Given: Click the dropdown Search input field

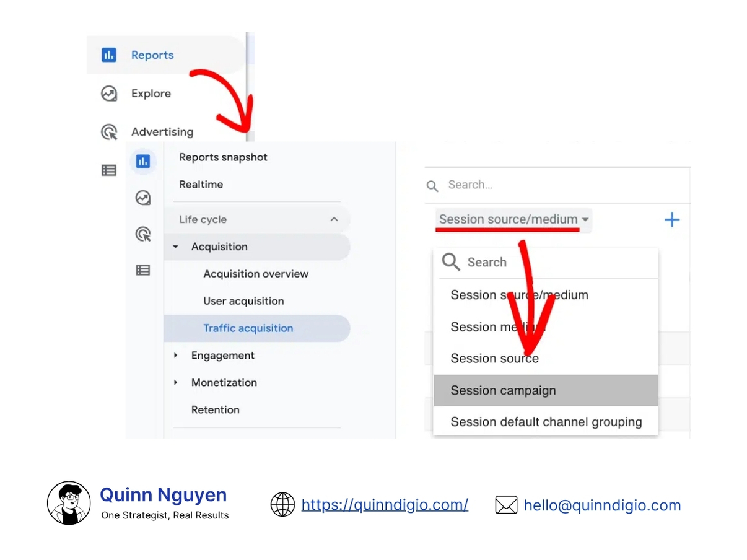Looking at the screenshot, I should coord(546,262).
